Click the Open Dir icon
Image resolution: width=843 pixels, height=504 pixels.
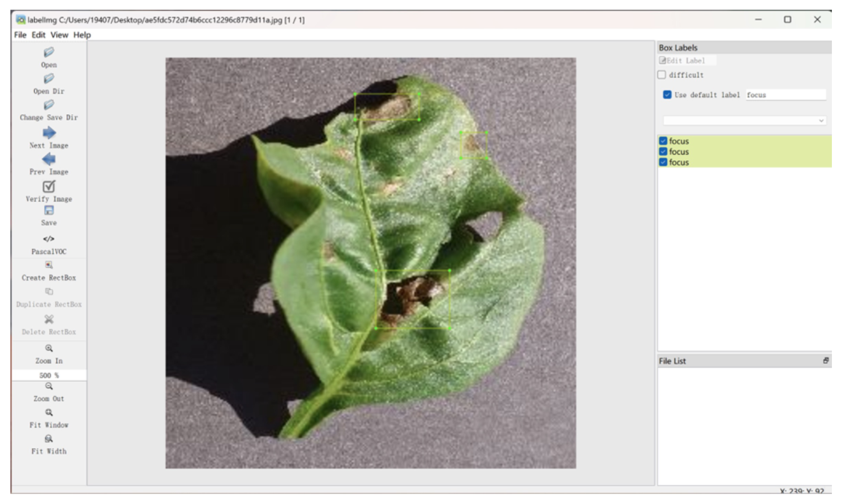click(49, 79)
